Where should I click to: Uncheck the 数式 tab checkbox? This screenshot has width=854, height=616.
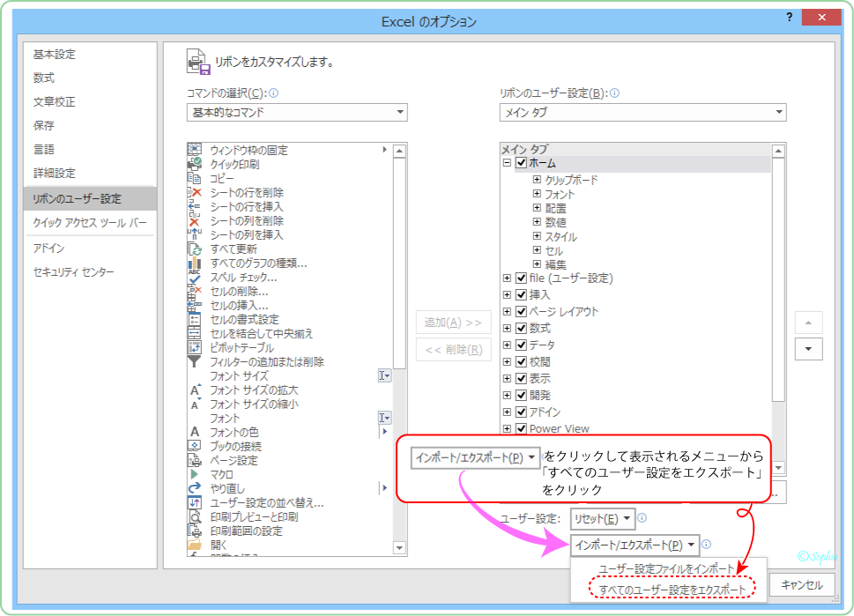click(521, 329)
